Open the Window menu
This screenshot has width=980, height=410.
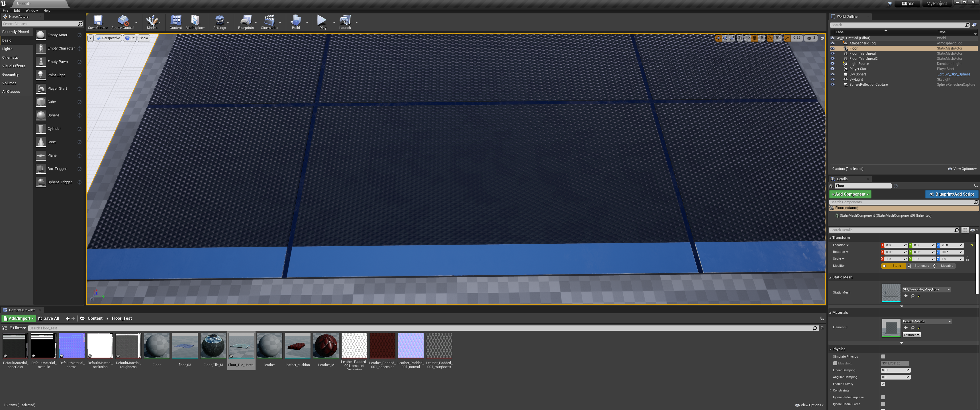32,10
